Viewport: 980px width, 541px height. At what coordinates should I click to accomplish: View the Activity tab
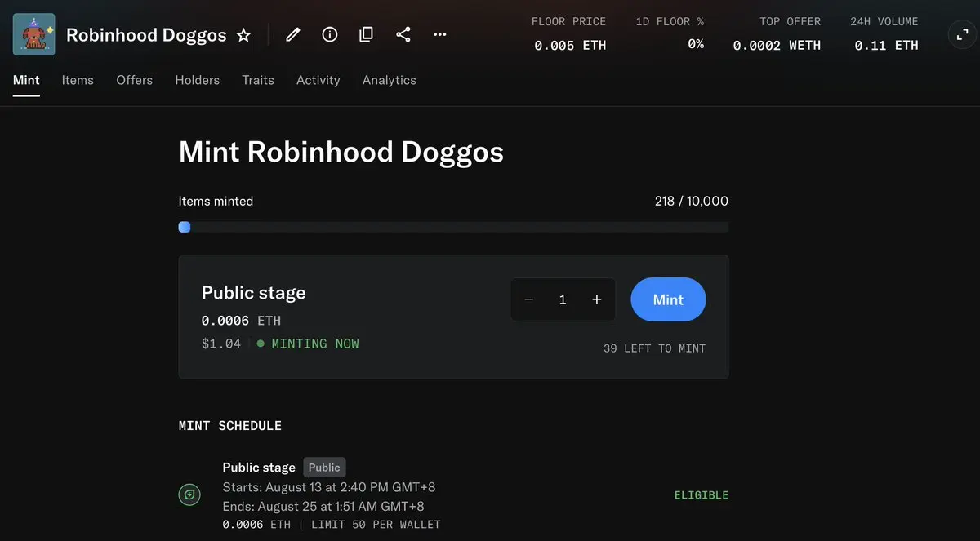tap(318, 80)
